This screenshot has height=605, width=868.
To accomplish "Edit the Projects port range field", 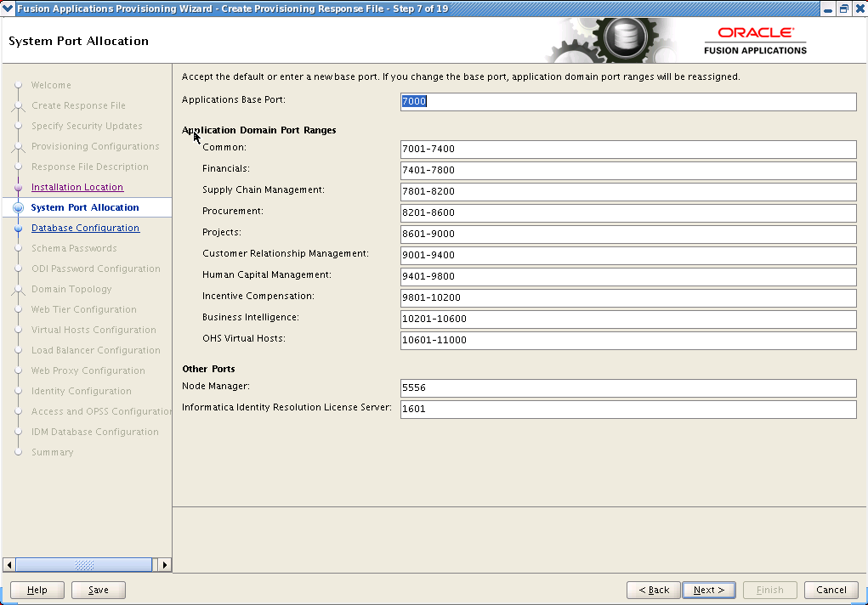I will tap(628, 234).
